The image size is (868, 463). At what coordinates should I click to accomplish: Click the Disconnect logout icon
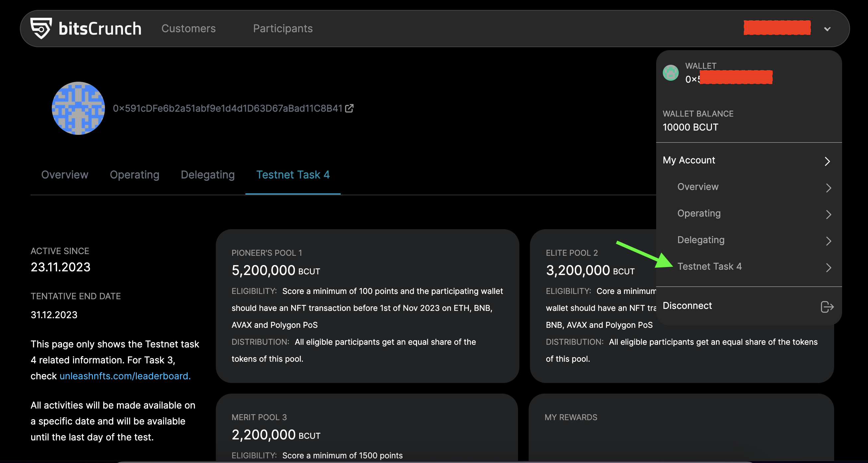(827, 307)
